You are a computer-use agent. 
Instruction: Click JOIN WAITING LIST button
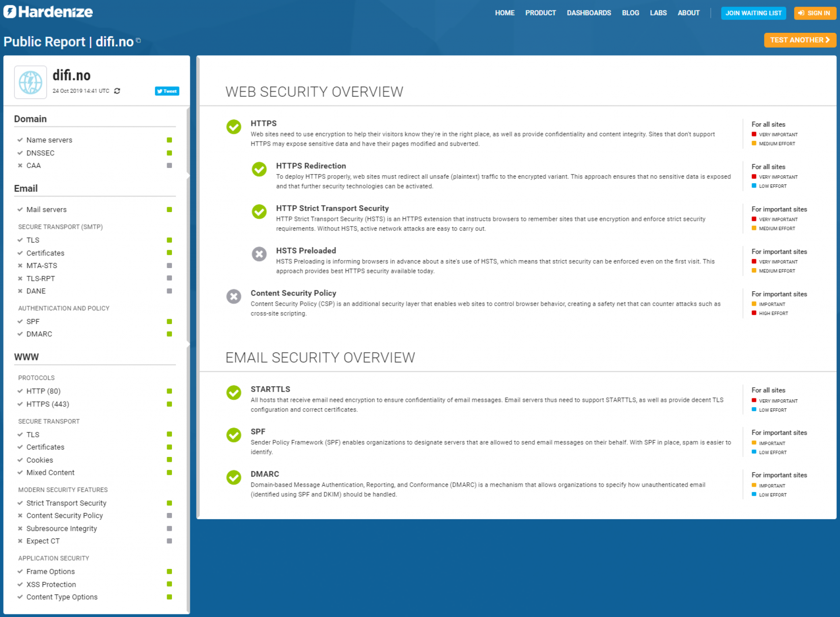[753, 13]
